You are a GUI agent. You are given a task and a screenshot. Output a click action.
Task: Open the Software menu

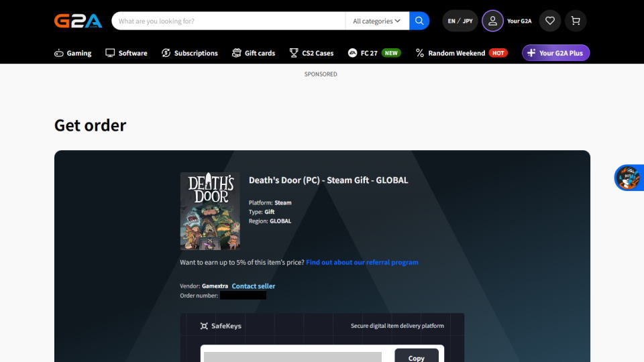(126, 53)
